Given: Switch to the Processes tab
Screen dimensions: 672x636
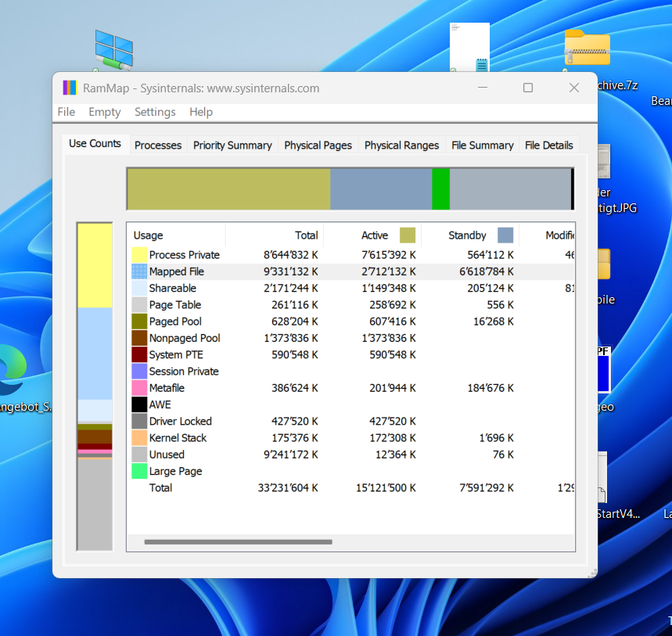Looking at the screenshot, I should click(x=158, y=146).
